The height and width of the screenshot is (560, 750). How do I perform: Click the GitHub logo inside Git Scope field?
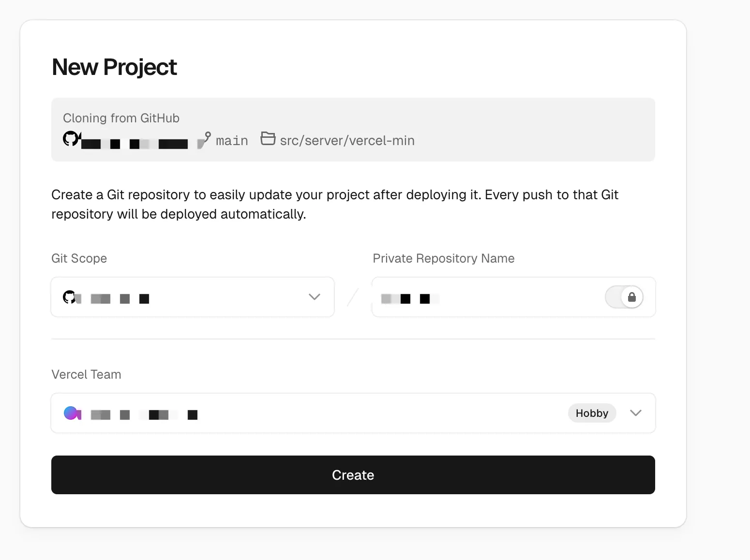point(69,297)
